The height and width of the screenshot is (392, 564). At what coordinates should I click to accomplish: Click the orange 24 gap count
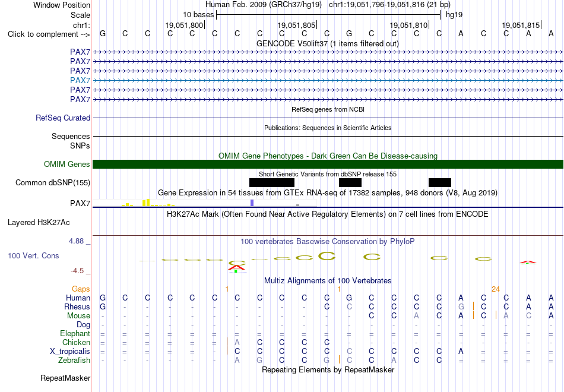tap(496, 289)
